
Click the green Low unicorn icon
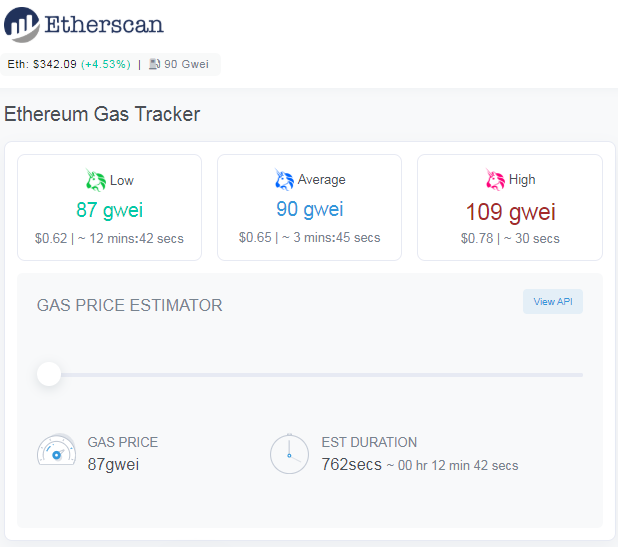[x=96, y=180]
